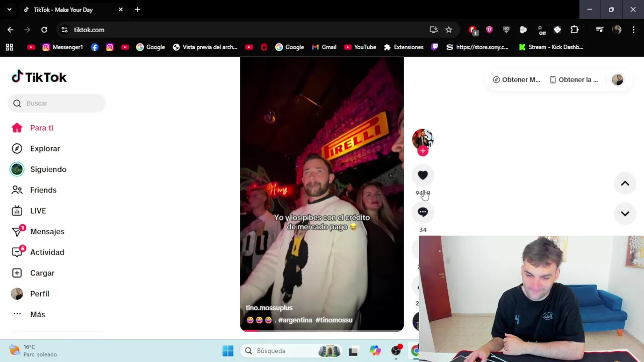This screenshot has width=644, height=362.
Task: Go to next video with down chevron
Action: click(625, 214)
